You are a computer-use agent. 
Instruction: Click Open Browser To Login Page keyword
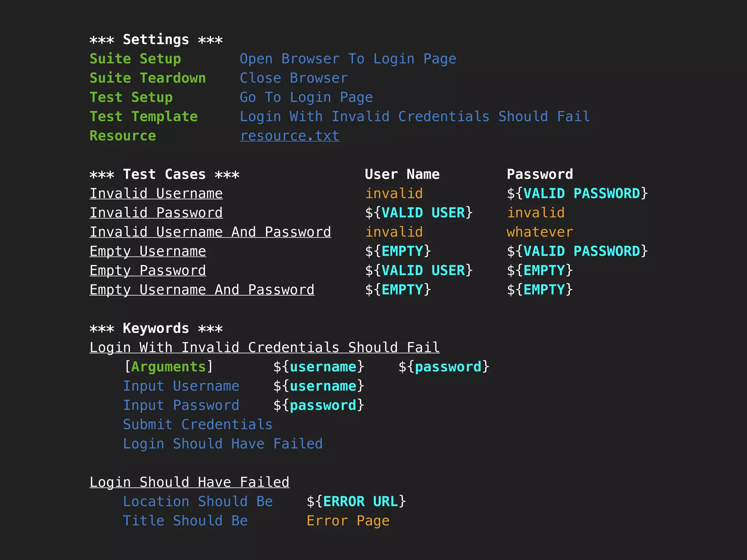(348, 59)
